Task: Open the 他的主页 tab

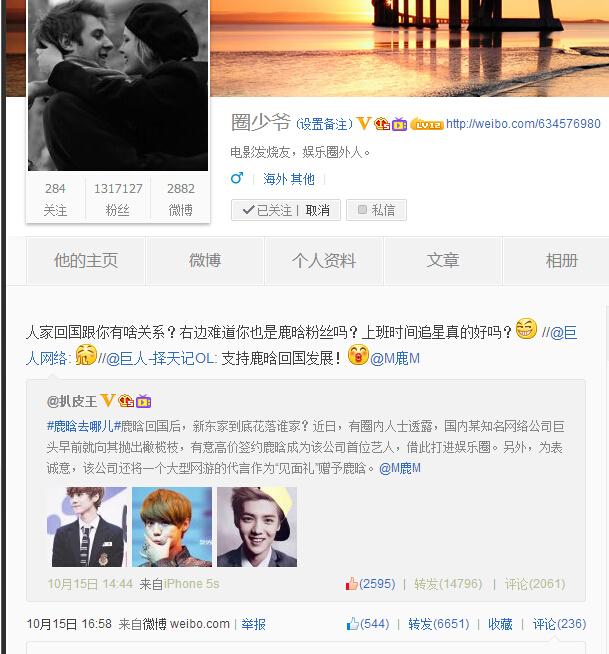Action: [86, 261]
